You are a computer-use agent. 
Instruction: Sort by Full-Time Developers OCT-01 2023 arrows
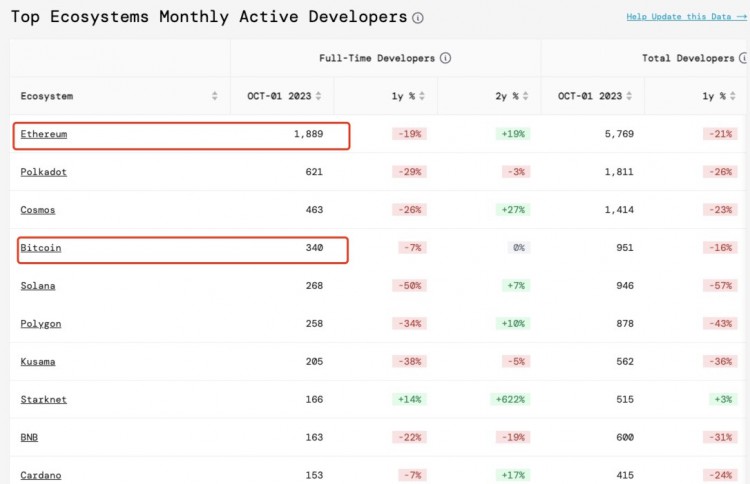coord(319,96)
